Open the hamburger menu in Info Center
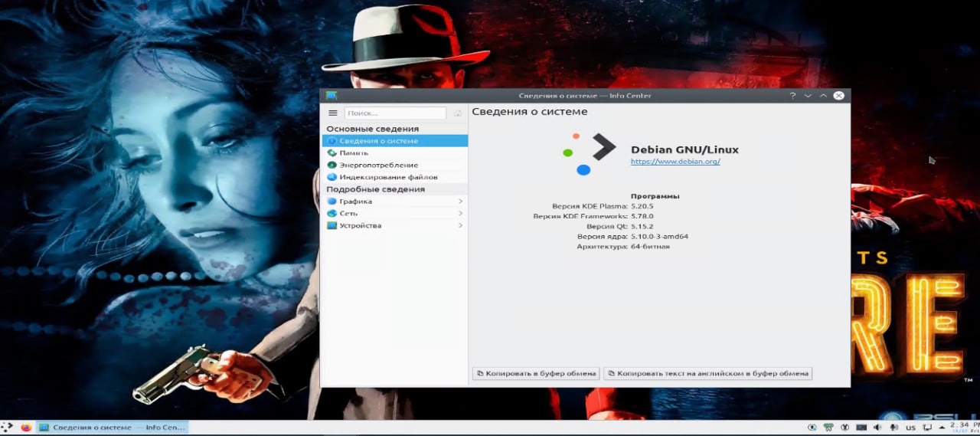The width and height of the screenshot is (980, 436). [x=333, y=113]
